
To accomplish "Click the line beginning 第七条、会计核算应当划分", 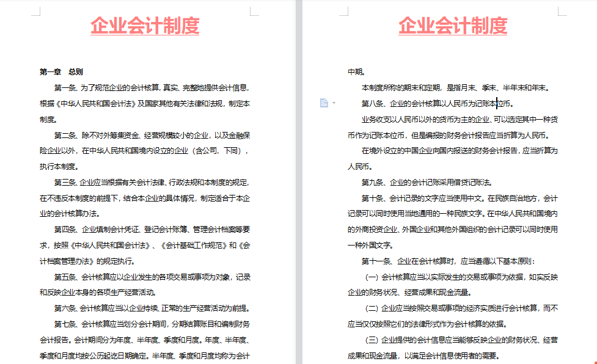I will 152,324.
